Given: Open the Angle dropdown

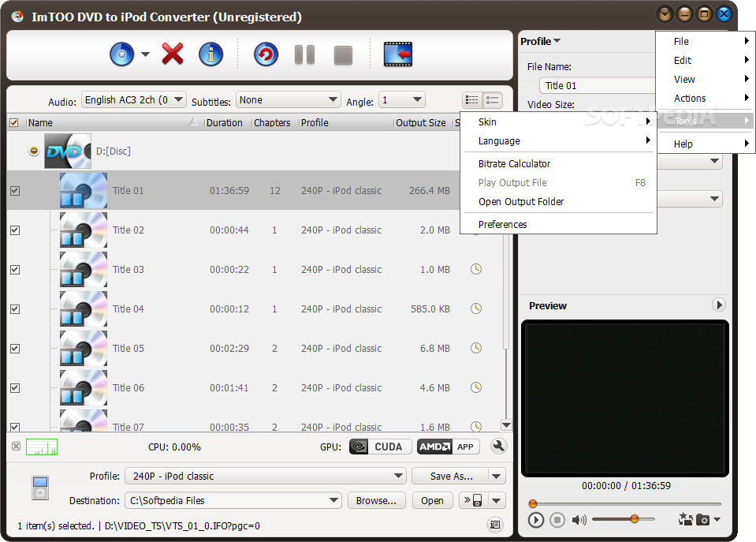Looking at the screenshot, I should click(x=401, y=100).
